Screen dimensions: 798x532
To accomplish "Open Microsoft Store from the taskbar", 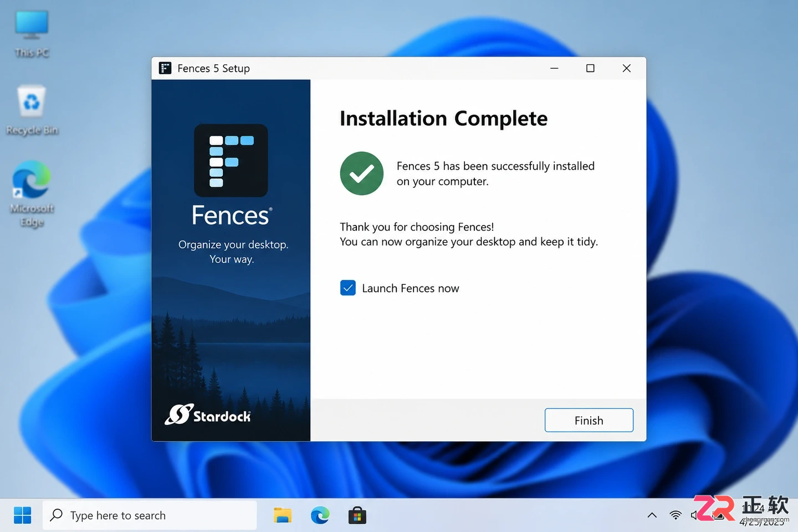I will pyautogui.click(x=357, y=515).
